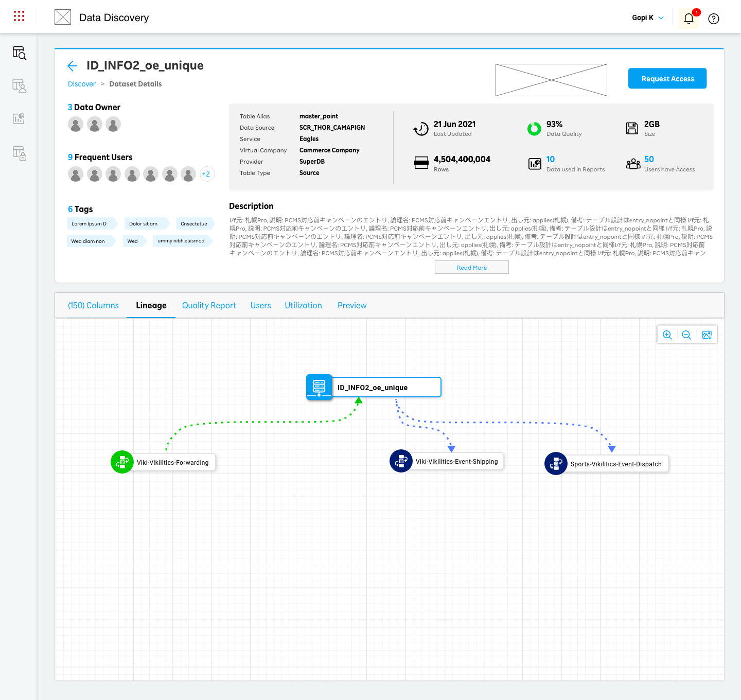Image resolution: width=741 pixels, height=700 pixels.
Task: Expand description with Read More
Action: click(471, 268)
